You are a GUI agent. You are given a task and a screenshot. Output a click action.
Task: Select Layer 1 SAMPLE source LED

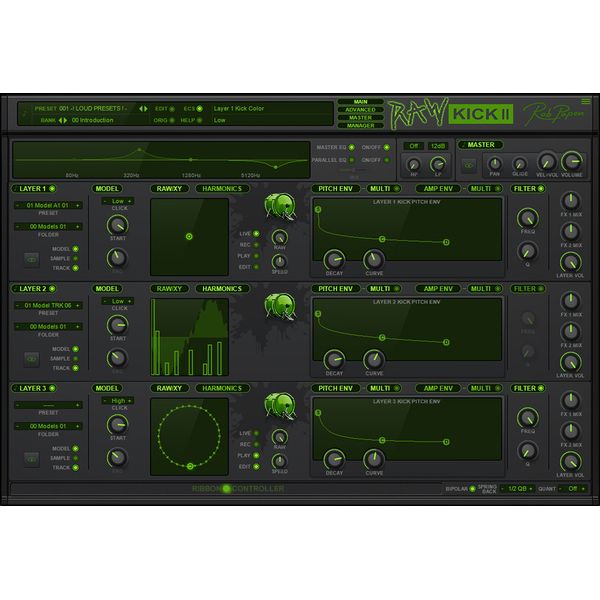(76, 258)
